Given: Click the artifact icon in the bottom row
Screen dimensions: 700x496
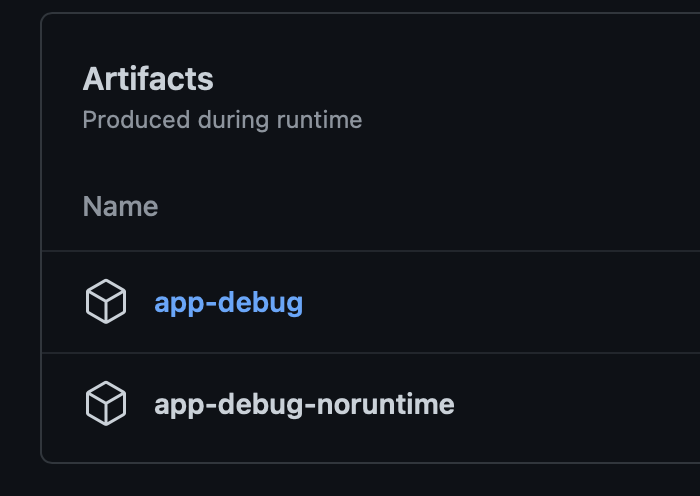Looking at the screenshot, I should click(106, 404).
